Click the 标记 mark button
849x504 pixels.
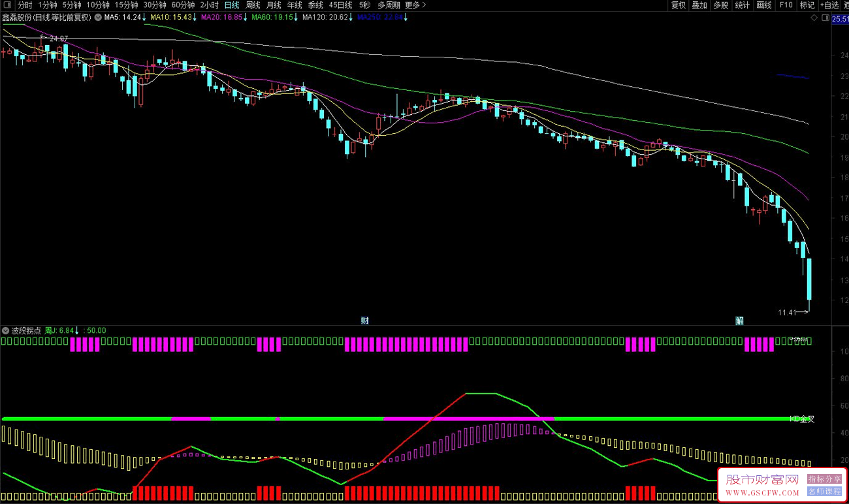click(807, 5)
